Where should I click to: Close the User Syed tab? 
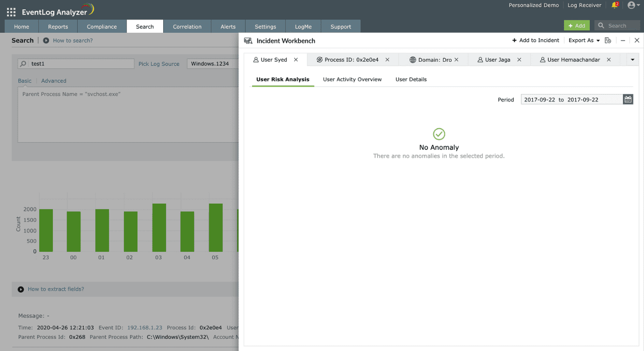[x=296, y=60]
